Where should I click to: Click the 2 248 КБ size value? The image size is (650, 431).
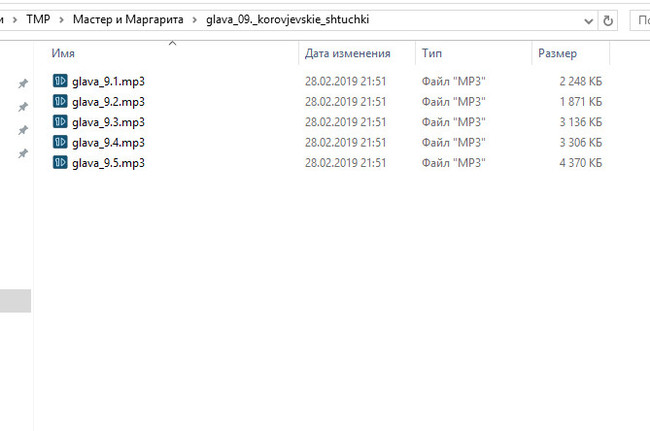pyautogui.click(x=580, y=81)
